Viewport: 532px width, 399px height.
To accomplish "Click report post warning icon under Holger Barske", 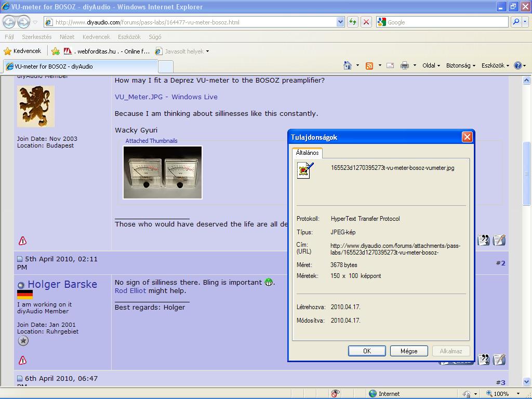I will (x=22, y=361).
